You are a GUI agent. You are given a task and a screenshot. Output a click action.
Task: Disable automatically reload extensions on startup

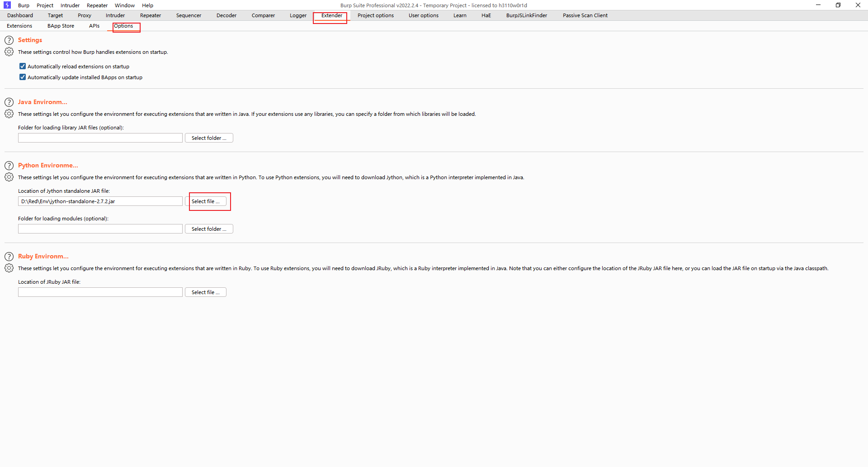tap(22, 66)
